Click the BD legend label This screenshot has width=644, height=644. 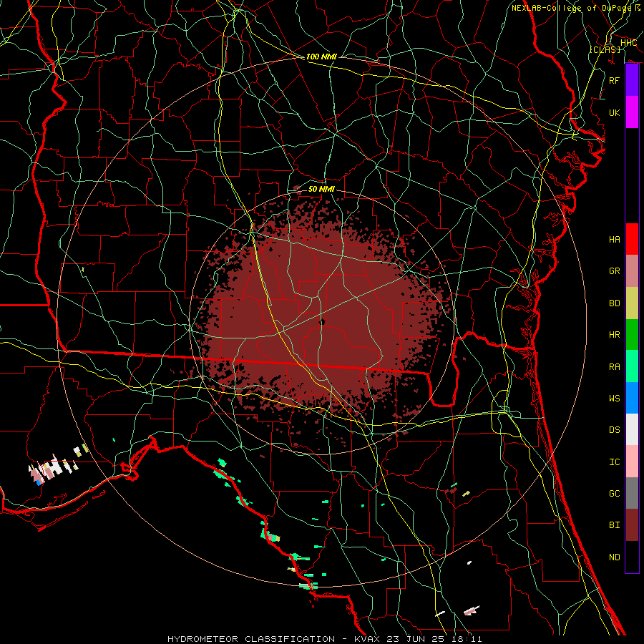pos(615,303)
